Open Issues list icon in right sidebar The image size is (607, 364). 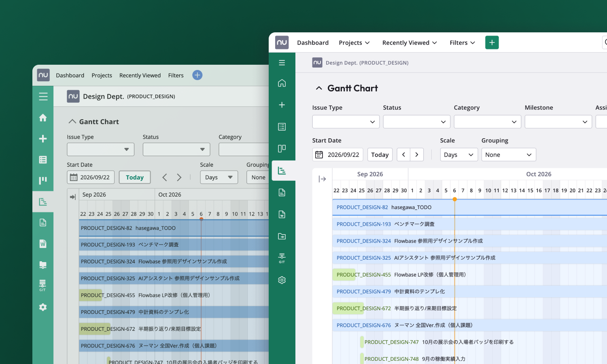tap(282, 127)
